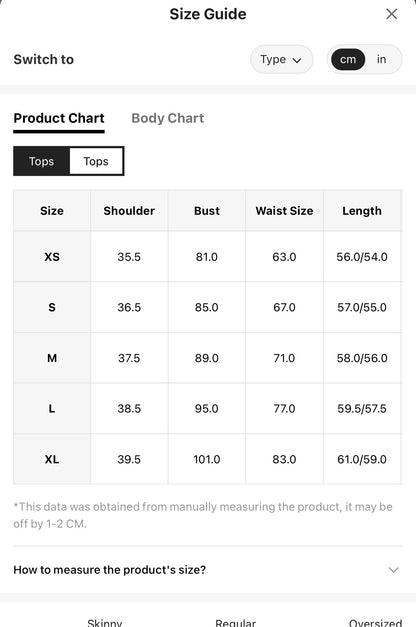Click the XL size row header
Screen dimensions: 416x627
[x=52, y=459]
